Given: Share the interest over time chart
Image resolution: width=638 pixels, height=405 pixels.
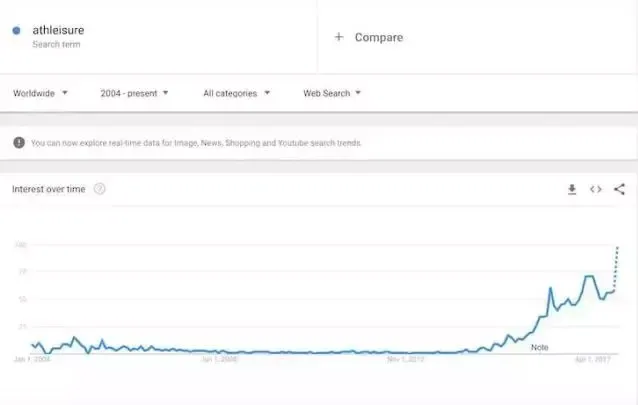Looking at the screenshot, I should [619, 189].
